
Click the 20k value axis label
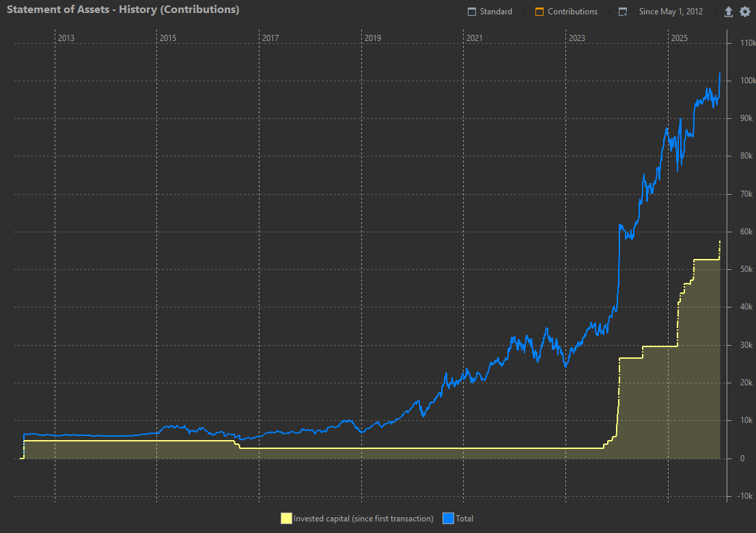click(x=747, y=383)
